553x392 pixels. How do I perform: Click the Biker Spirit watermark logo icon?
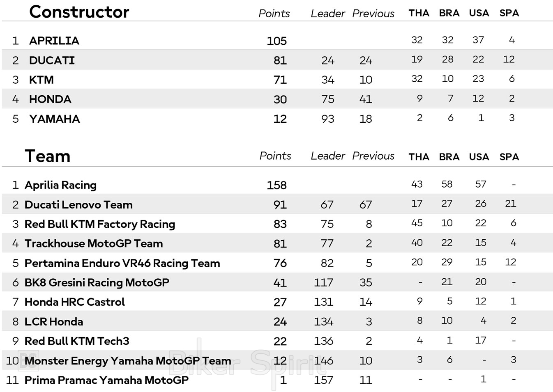pos(29,360)
